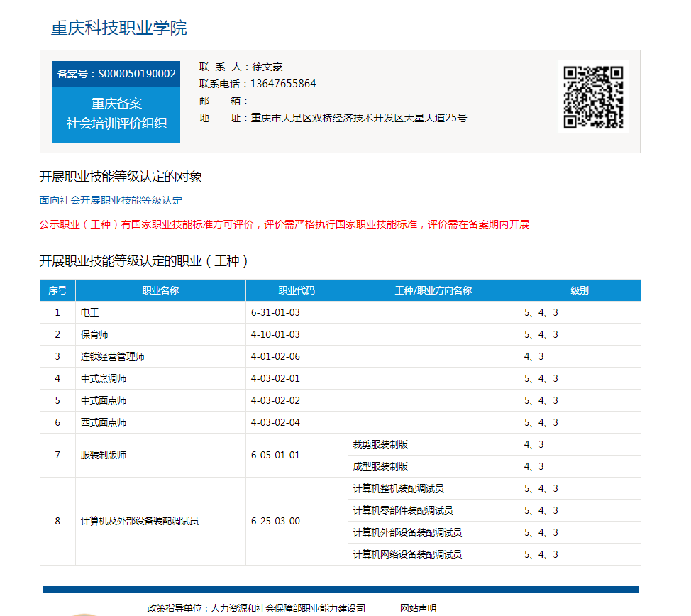
Task: Click row number 7 in the table
Action: point(57,456)
